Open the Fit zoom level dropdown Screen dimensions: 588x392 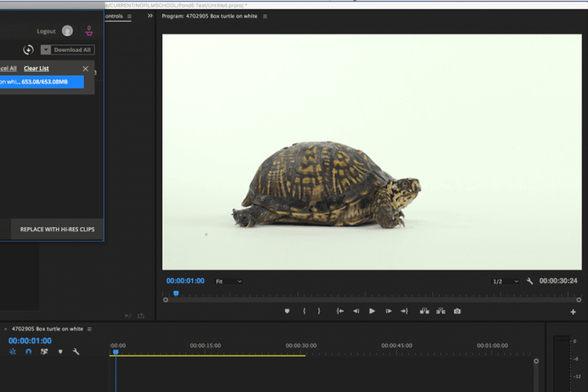tap(229, 282)
